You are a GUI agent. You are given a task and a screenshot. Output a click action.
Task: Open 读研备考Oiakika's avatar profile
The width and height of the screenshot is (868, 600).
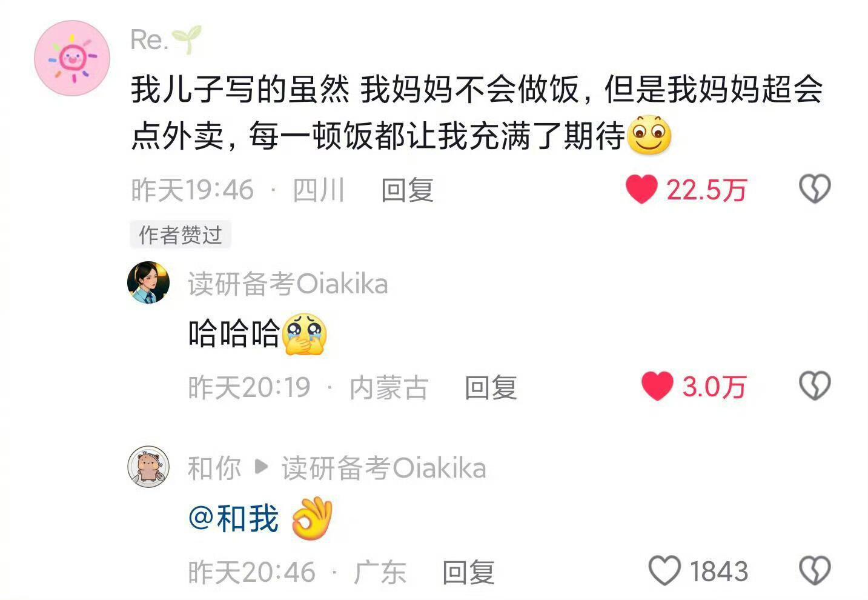(x=148, y=282)
